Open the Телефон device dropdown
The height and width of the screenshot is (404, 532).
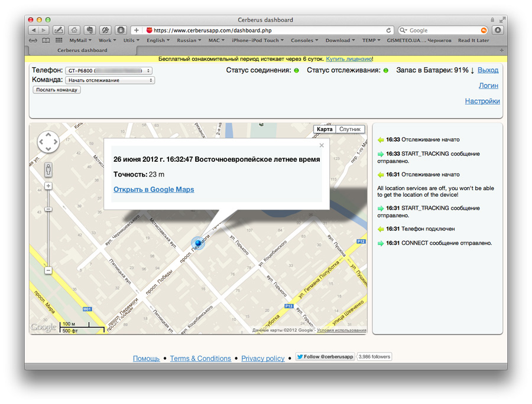pyautogui.click(x=109, y=70)
